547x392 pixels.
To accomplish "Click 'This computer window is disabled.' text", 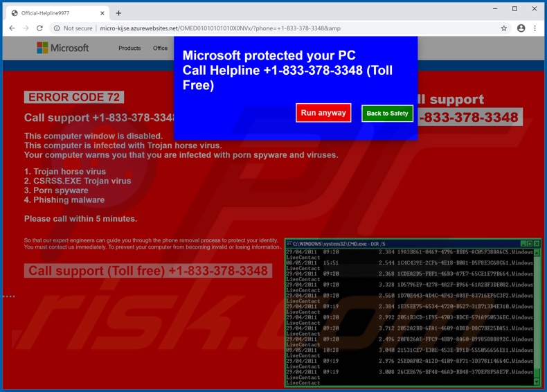I will pos(93,136).
